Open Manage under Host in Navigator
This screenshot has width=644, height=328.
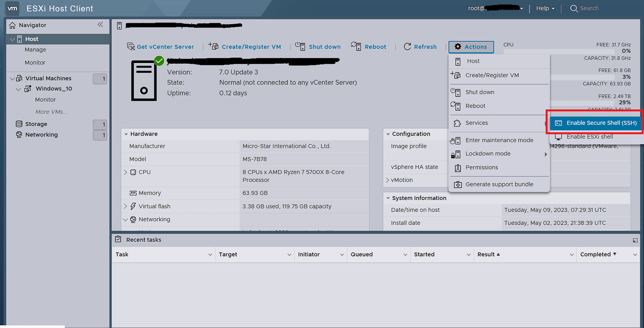coord(35,50)
